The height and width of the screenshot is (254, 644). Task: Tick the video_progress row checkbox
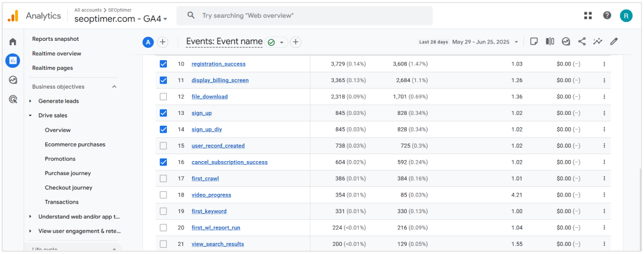coord(164,195)
